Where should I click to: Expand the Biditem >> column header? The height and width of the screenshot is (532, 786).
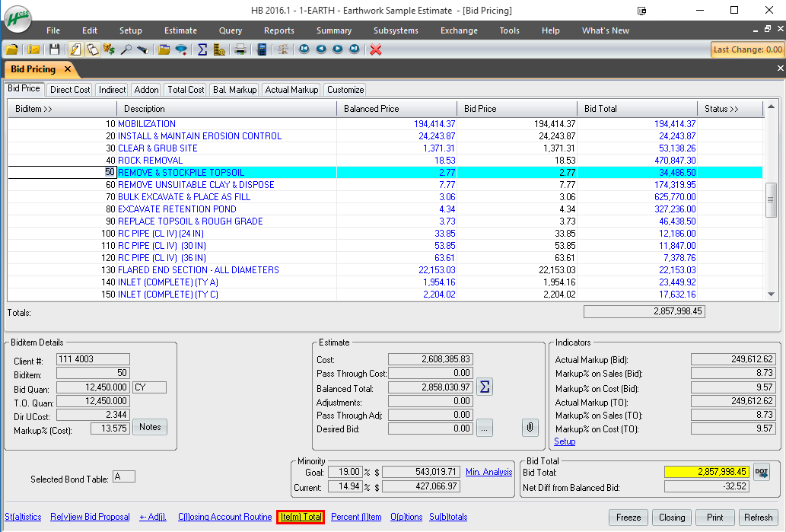point(62,109)
